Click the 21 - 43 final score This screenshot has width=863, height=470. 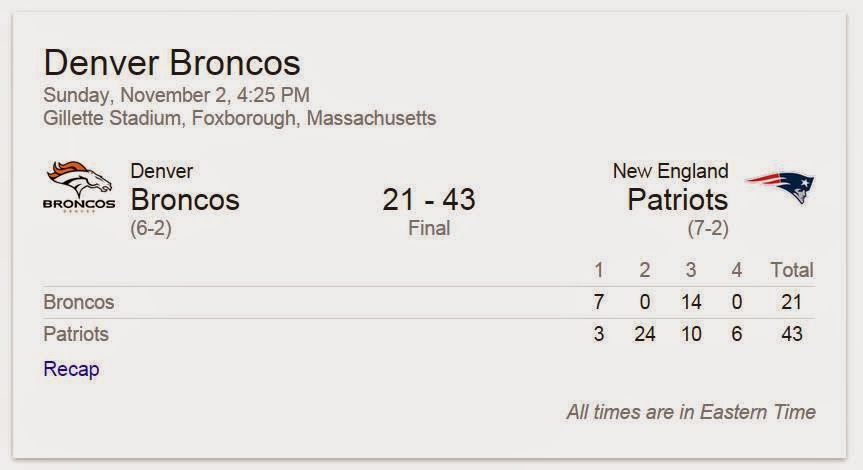click(x=428, y=199)
